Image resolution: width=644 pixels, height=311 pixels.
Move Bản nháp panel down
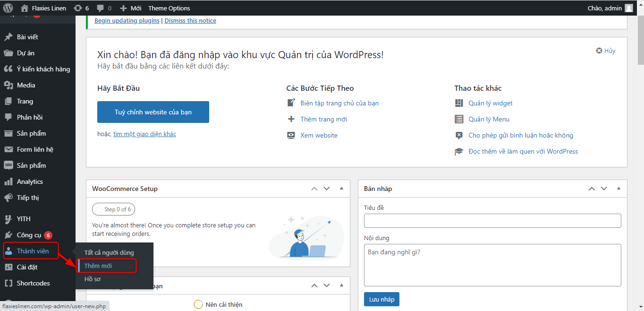pos(604,189)
